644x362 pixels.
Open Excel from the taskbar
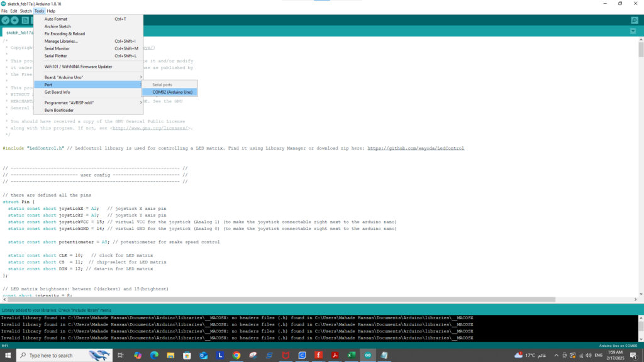[352, 356]
